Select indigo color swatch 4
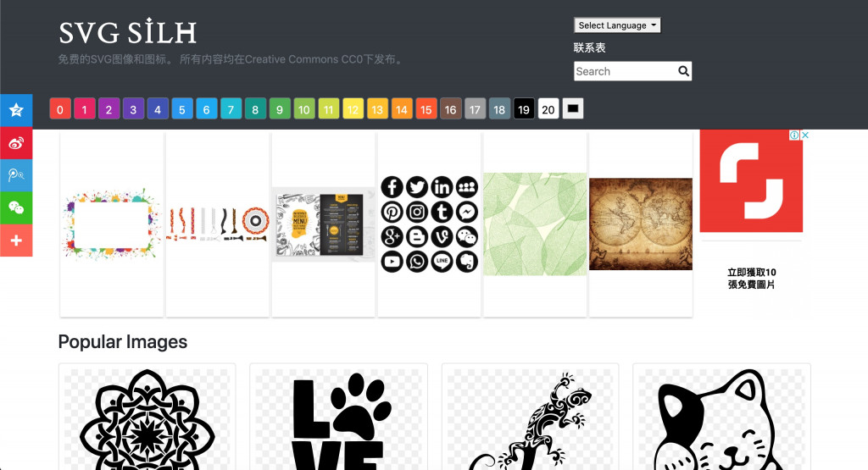Viewport: 868px width, 470px height. tap(157, 109)
